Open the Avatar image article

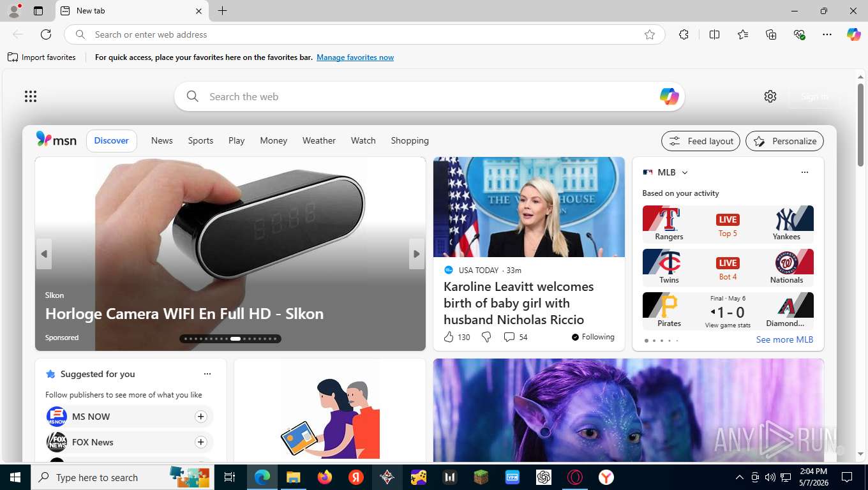point(629,410)
